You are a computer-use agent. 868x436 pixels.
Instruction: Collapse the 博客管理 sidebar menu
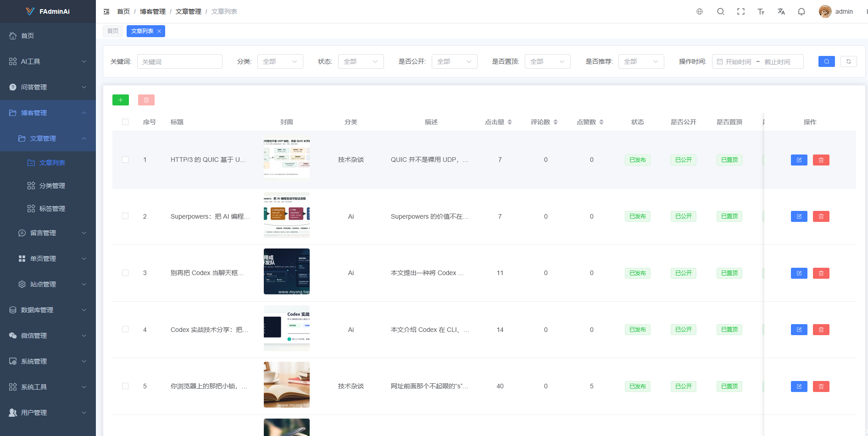click(48, 113)
